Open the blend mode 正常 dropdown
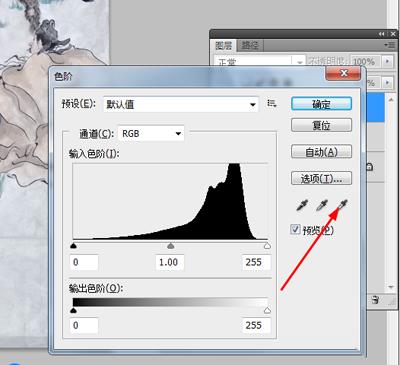This screenshot has width=400, height=365. tap(259, 61)
